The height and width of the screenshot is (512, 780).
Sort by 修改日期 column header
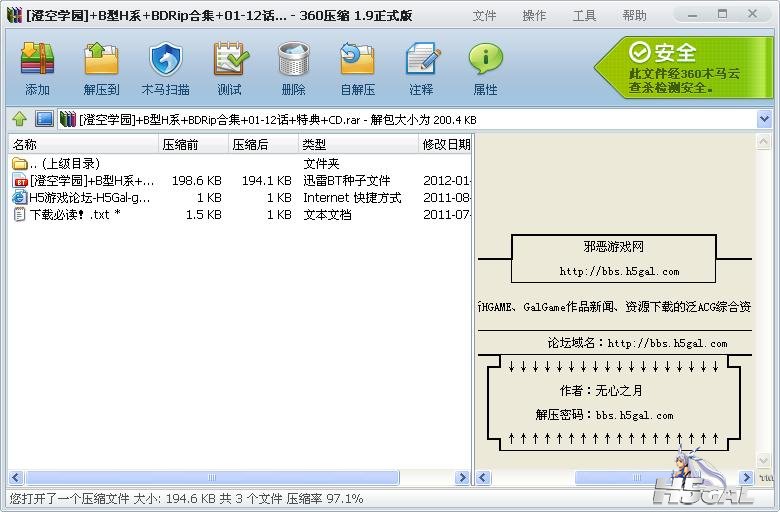click(445, 144)
